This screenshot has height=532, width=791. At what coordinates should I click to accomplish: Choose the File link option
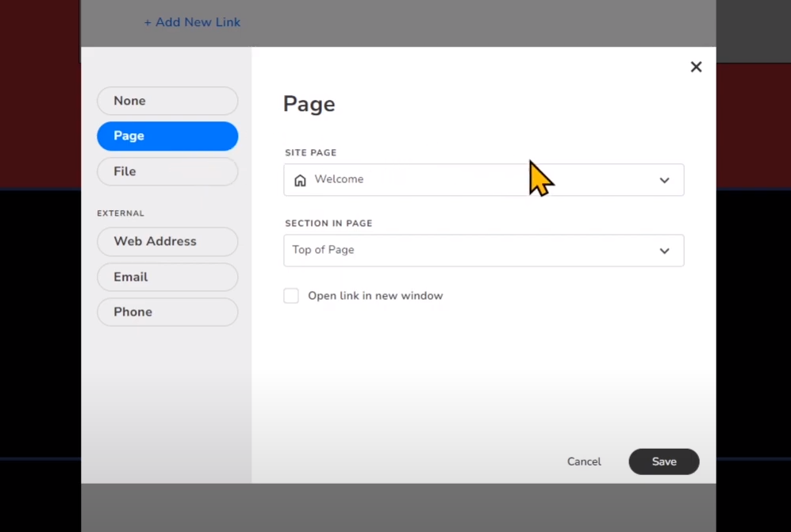[167, 171]
